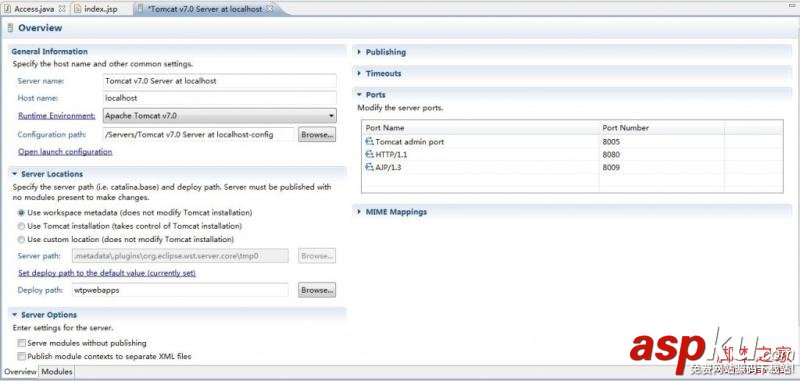Select the Tomcat v7.0 Server editor tab
The width and height of the screenshot is (800, 381).
tap(204, 9)
